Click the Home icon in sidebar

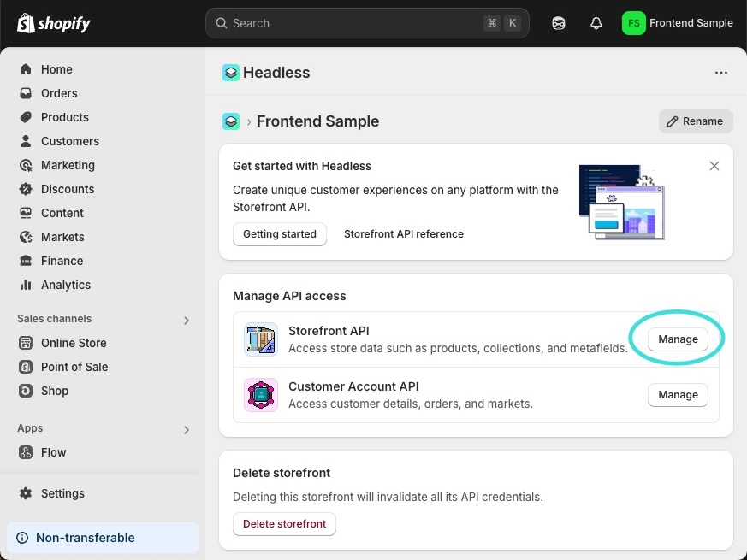pos(26,69)
